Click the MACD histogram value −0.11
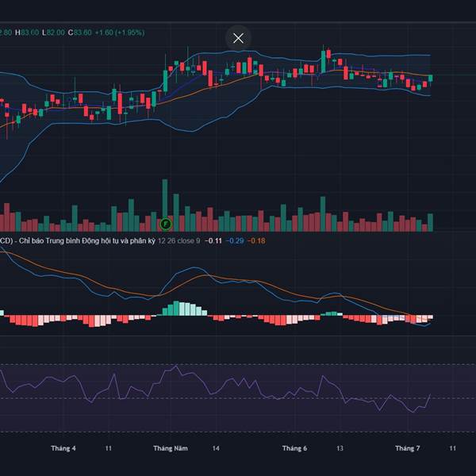 pos(213,240)
